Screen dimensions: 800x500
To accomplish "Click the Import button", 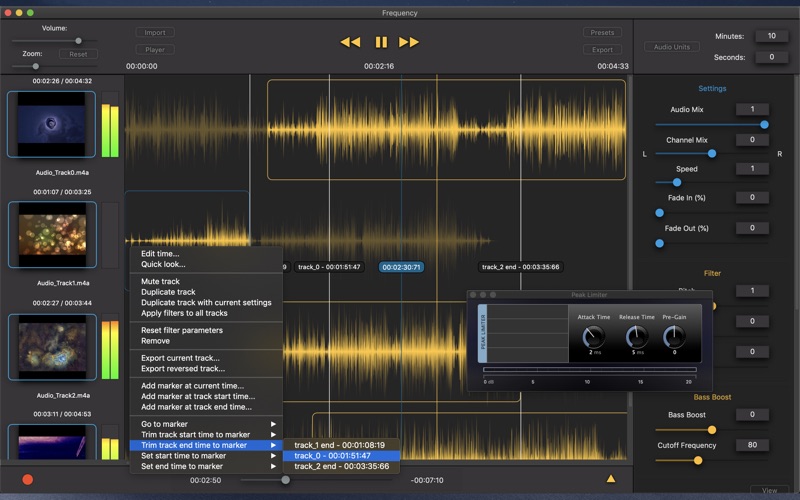I will 155,33.
